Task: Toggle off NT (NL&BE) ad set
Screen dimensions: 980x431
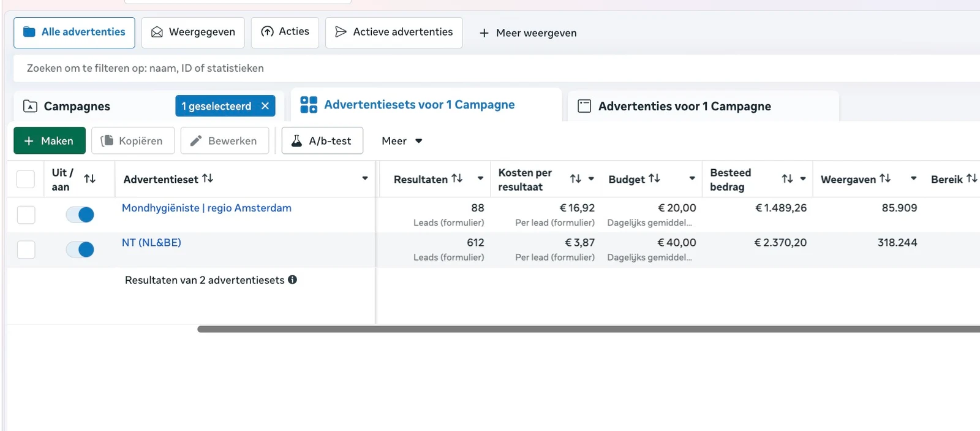Action: point(80,250)
